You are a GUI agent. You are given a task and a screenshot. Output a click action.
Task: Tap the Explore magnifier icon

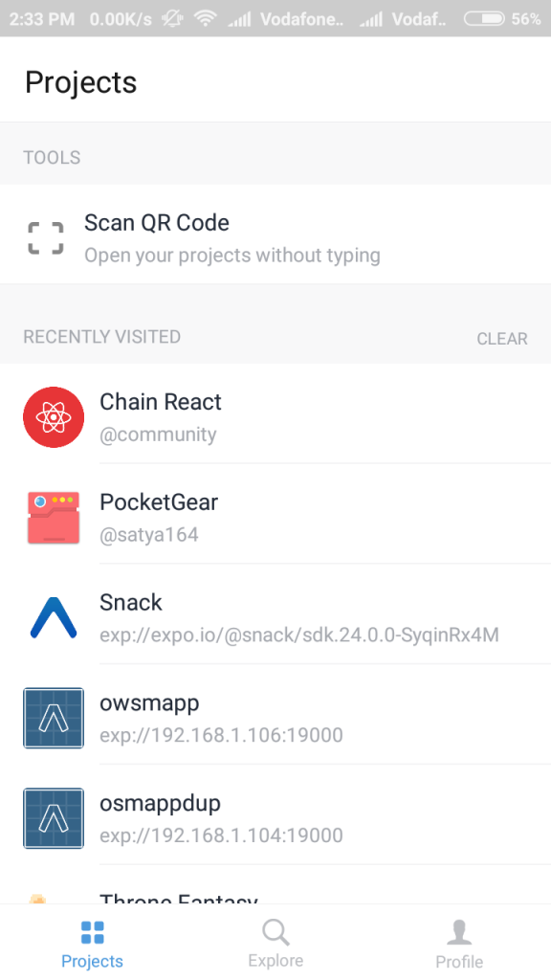tap(275, 932)
